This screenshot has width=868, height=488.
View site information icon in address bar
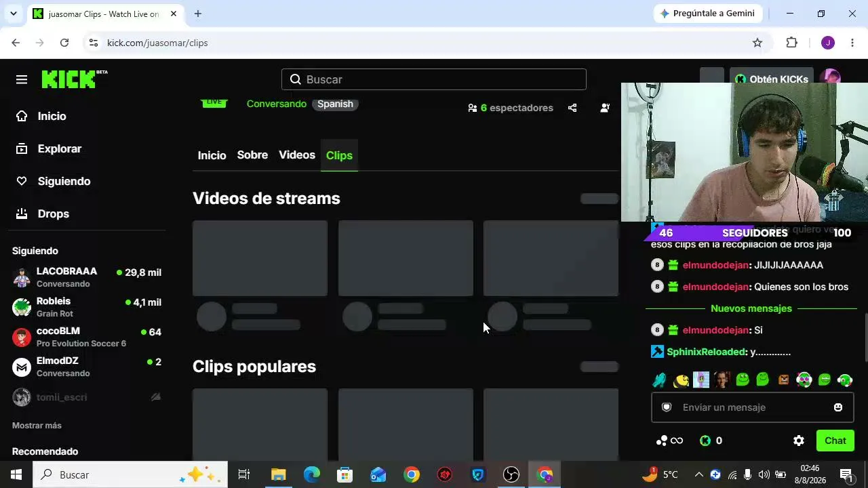[x=94, y=43]
